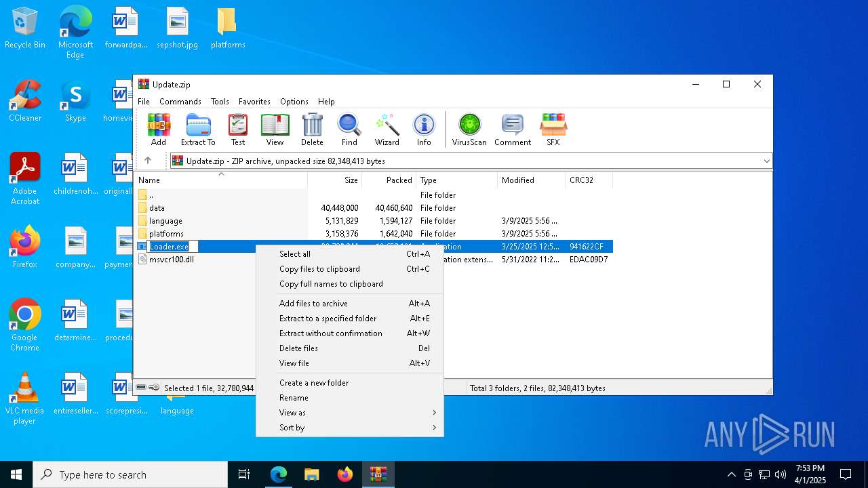Open the Skype desktop shortcut

coord(75,102)
